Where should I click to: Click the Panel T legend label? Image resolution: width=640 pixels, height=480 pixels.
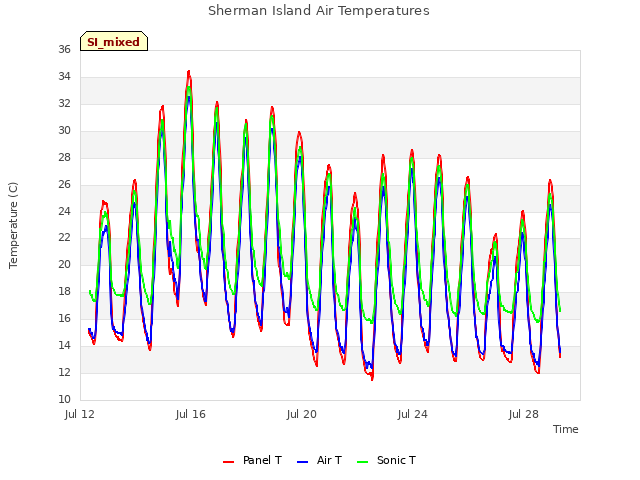point(262,460)
